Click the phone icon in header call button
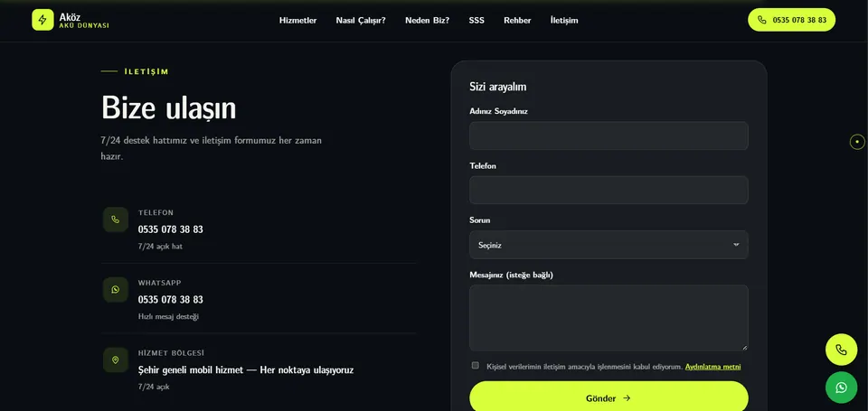Image resolution: width=868 pixels, height=411 pixels. pyautogui.click(x=762, y=20)
